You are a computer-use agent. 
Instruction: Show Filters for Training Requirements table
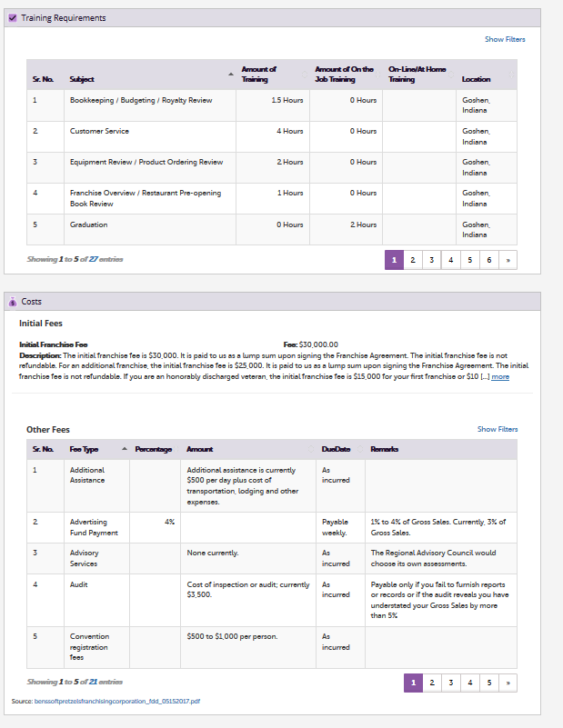click(505, 39)
